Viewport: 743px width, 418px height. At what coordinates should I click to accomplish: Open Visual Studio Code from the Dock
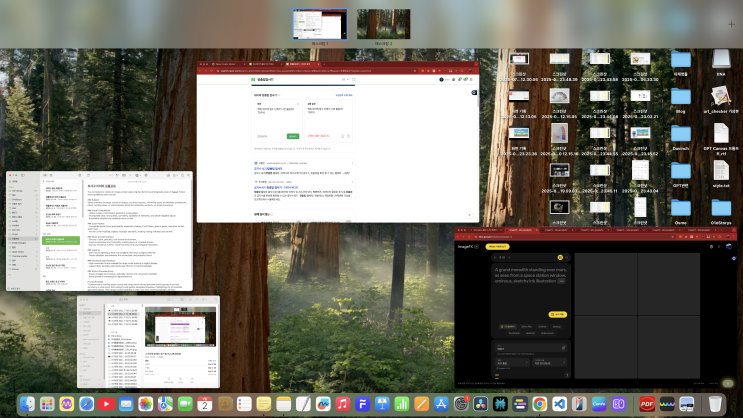click(560, 404)
